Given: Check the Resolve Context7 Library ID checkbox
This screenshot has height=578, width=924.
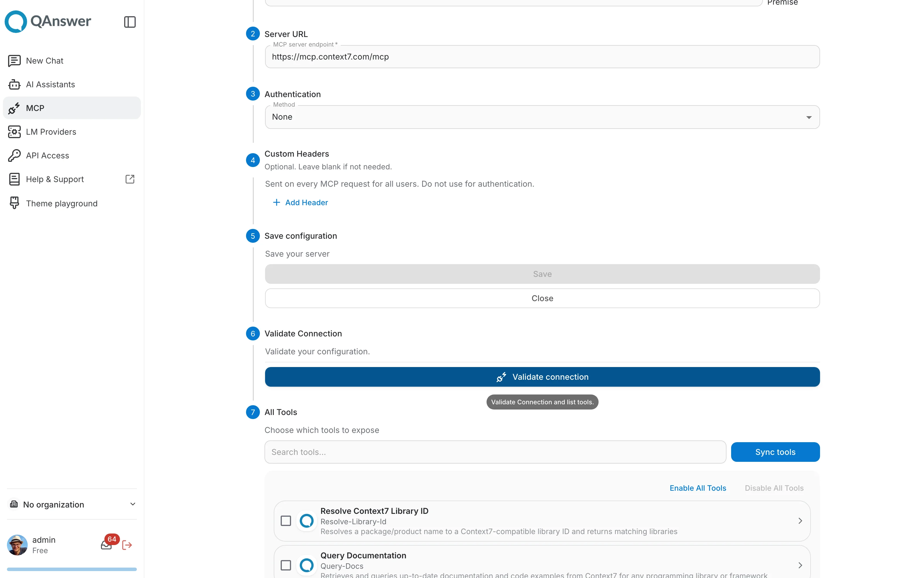Looking at the screenshot, I should tap(286, 521).
